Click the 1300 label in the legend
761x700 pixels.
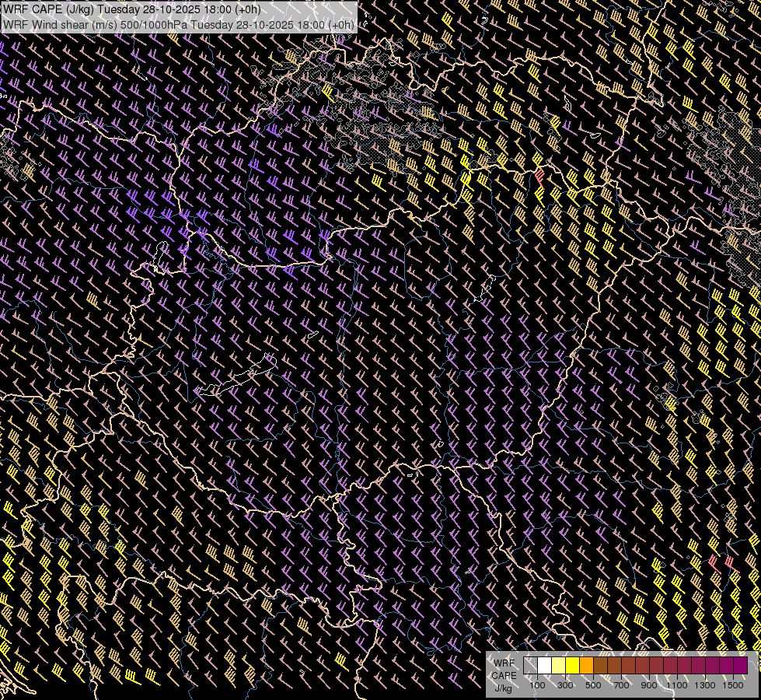(705, 685)
